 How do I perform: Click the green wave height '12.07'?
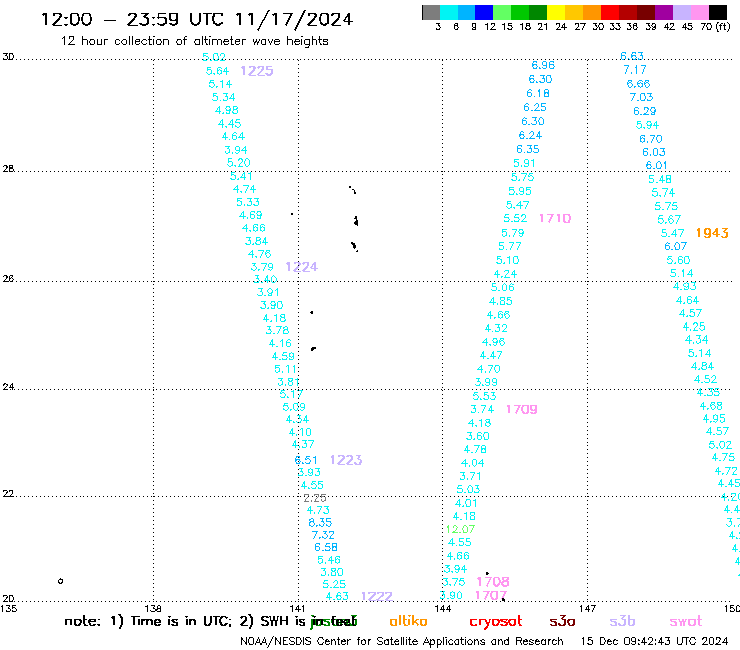[x=461, y=529]
